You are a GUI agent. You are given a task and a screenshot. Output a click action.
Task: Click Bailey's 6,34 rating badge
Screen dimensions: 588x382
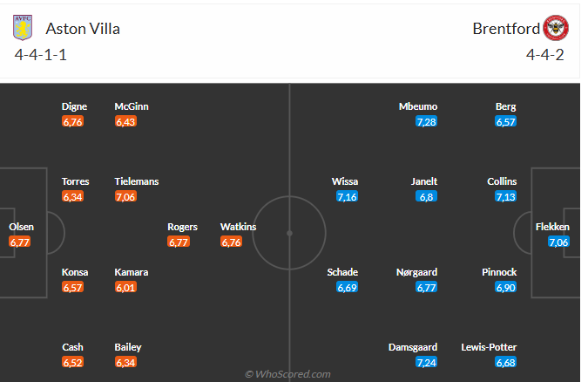click(125, 363)
